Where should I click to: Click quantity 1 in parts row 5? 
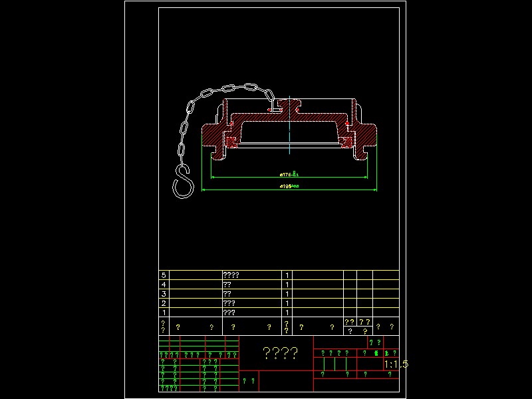[x=287, y=275]
